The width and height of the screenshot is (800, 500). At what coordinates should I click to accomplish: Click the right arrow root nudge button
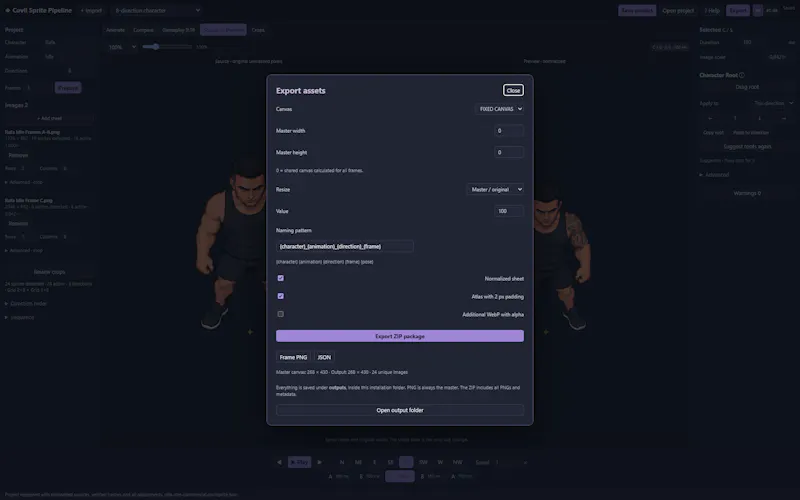(784, 118)
